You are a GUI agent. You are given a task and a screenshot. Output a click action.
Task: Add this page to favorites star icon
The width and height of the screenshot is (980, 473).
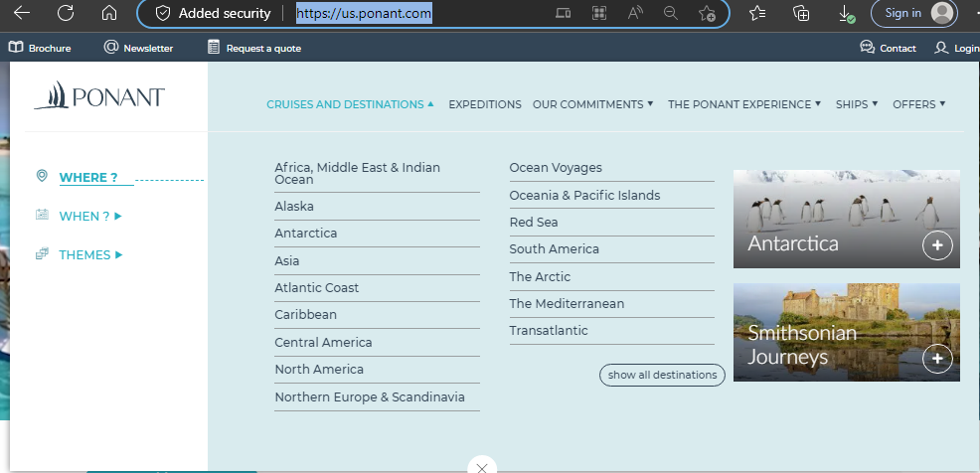point(707,13)
